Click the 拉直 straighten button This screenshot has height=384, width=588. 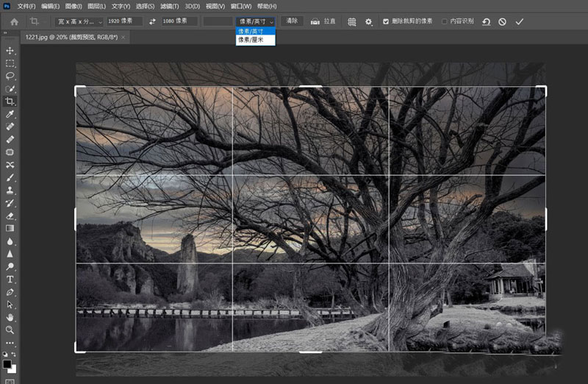[x=323, y=22]
